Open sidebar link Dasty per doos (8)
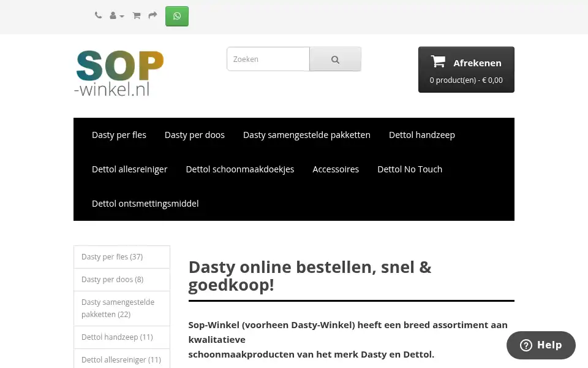This screenshot has width=588, height=368. click(x=122, y=280)
